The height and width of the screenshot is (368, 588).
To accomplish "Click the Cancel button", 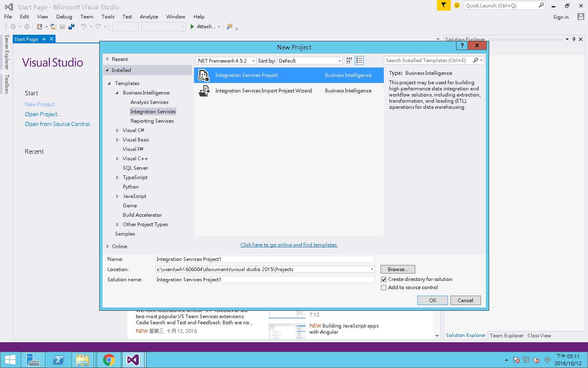I will pyautogui.click(x=465, y=300).
